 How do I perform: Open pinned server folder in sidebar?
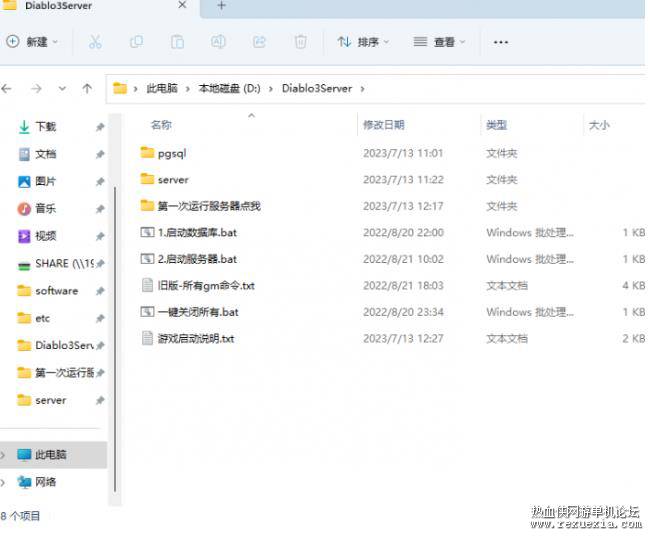42,400
